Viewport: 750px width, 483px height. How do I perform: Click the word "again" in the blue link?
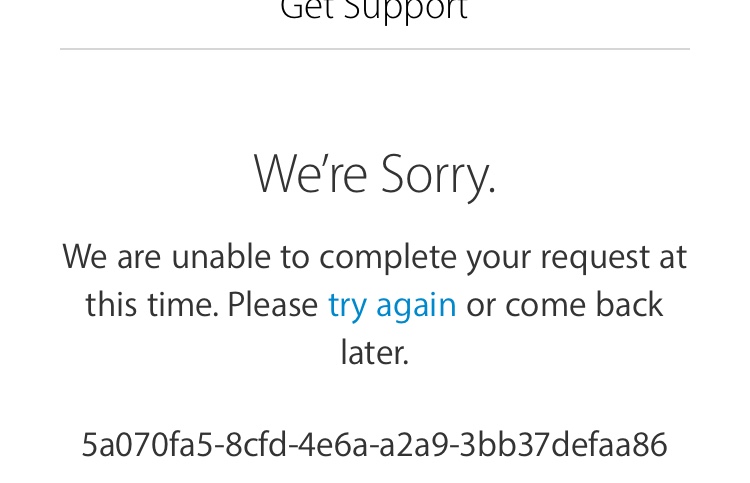pos(416,307)
